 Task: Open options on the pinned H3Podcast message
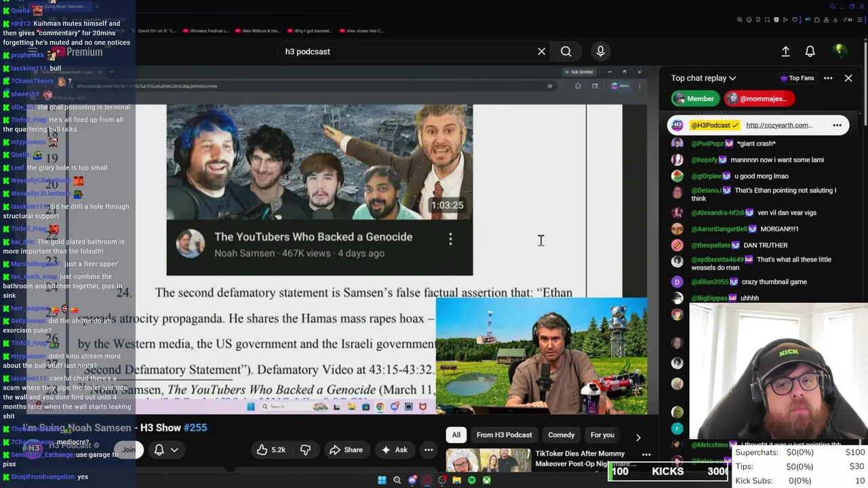[837, 125]
